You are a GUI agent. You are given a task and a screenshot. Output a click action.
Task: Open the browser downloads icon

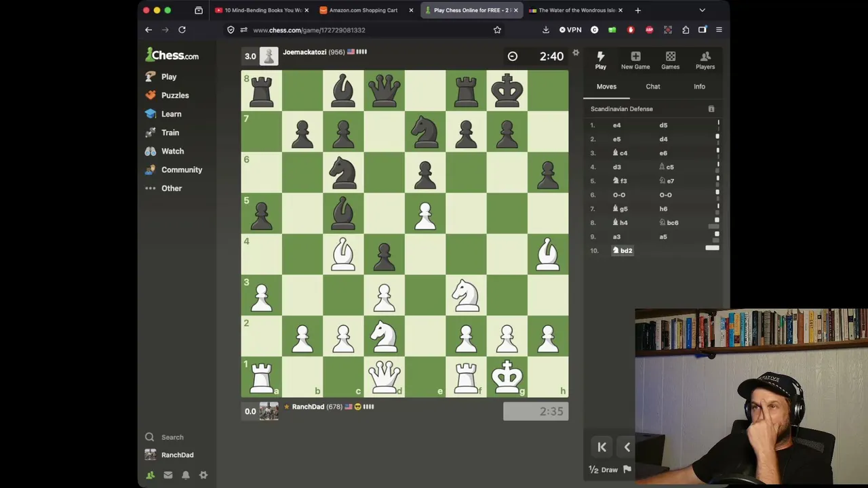click(546, 30)
